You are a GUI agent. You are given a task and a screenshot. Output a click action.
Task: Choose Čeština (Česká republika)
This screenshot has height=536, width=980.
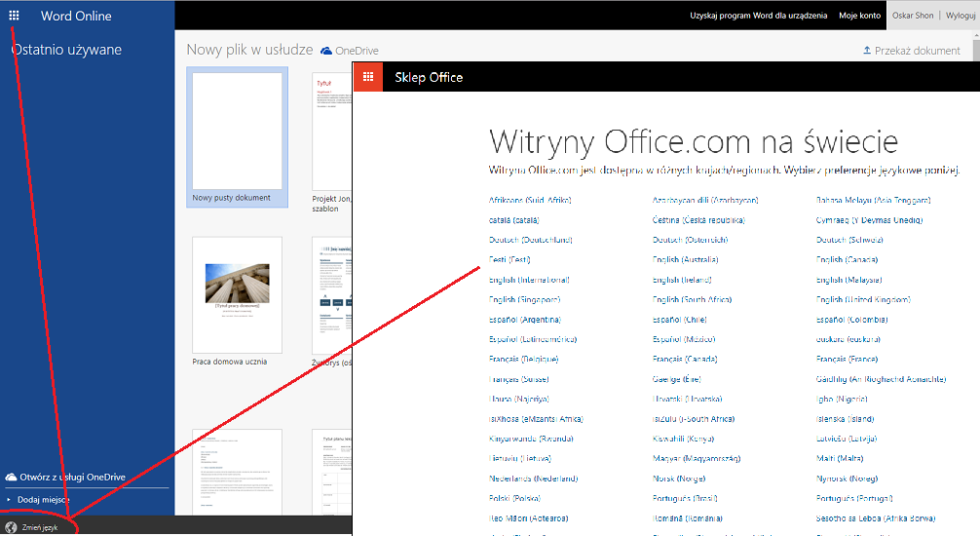pos(698,220)
